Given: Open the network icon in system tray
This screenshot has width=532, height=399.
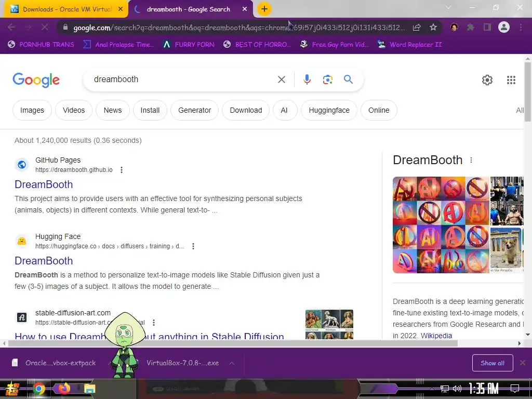Looking at the screenshot, I should 445,389.
